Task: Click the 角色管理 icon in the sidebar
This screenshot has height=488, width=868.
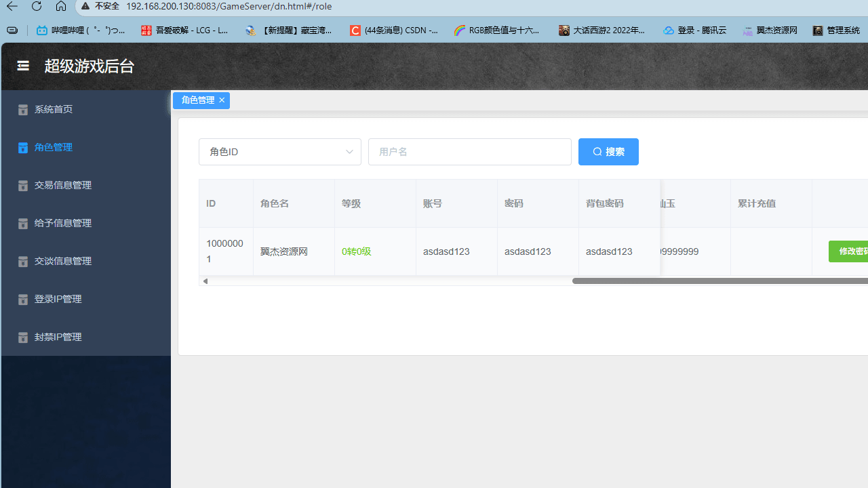Action: [22, 147]
